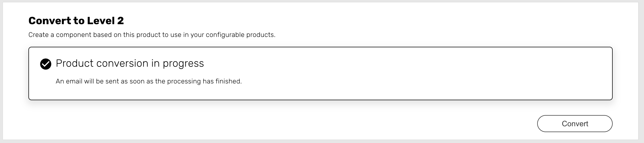Click the word 'progress' in status title
The width and height of the screenshot is (644, 143).
pyautogui.click(x=183, y=64)
